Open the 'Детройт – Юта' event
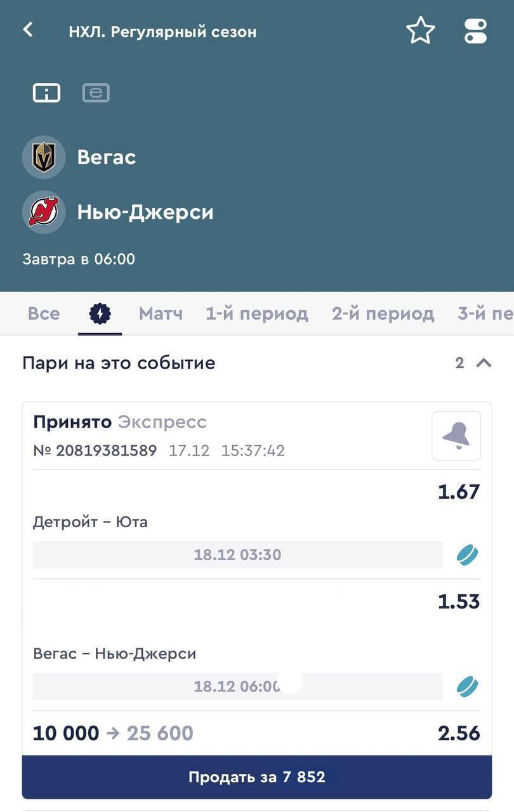This screenshot has height=812, width=514. pyautogui.click(x=90, y=522)
